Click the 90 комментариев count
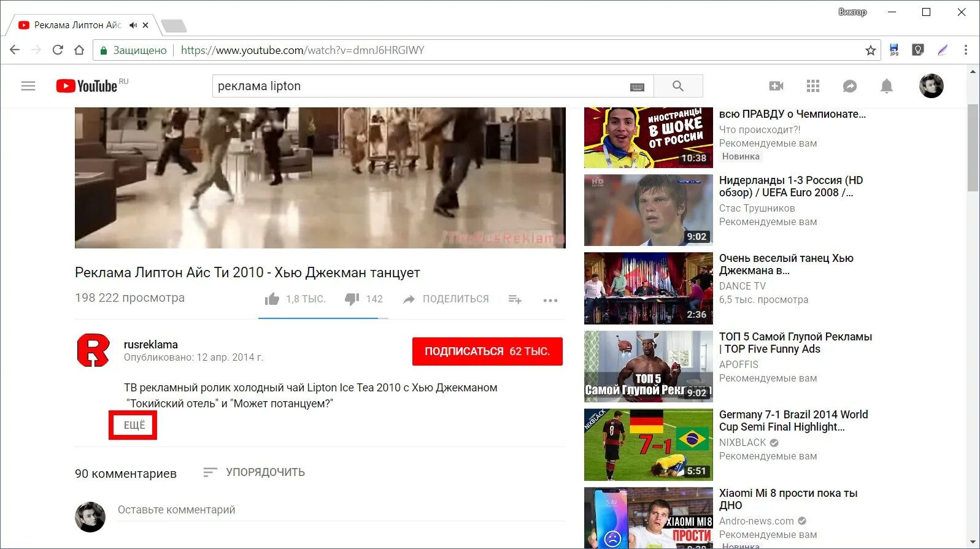 coord(126,474)
